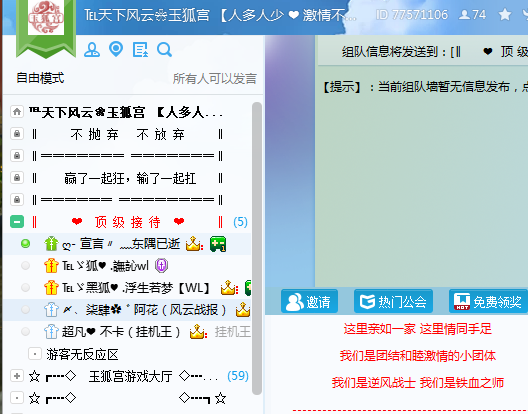
Task: Open the search magnifier icon
Action: click(165, 50)
